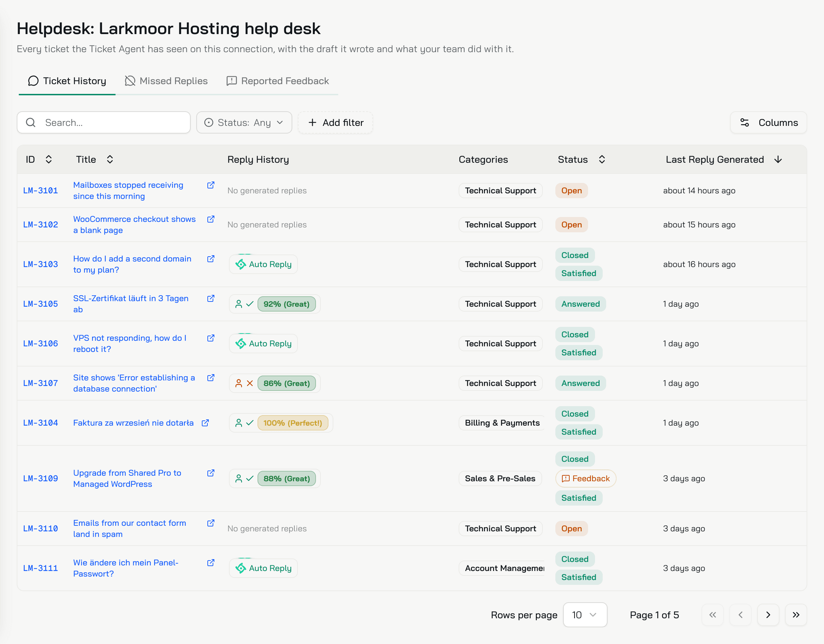
Task: Open external link icon for SSL-Zertifikat ticket
Action: click(x=211, y=298)
